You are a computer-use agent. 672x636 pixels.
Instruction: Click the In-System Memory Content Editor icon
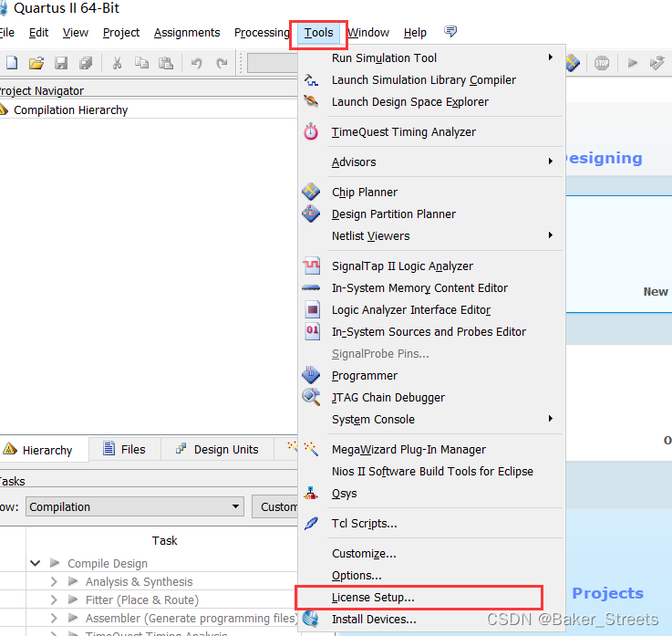(311, 287)
